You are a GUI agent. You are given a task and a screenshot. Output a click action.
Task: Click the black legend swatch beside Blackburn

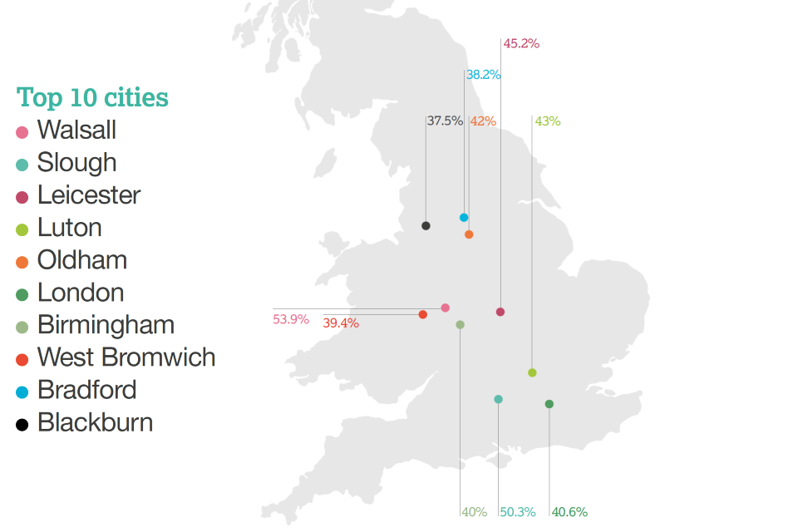[x=22, y=424]
